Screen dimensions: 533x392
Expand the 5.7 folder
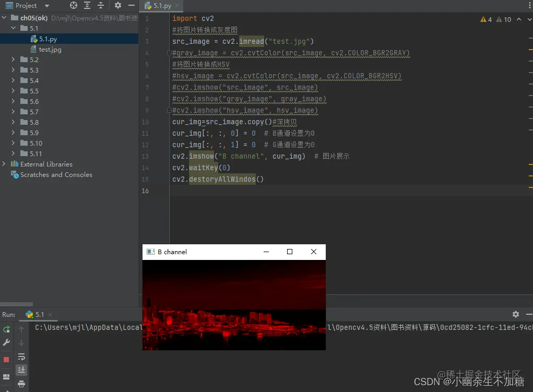[13, 112]
